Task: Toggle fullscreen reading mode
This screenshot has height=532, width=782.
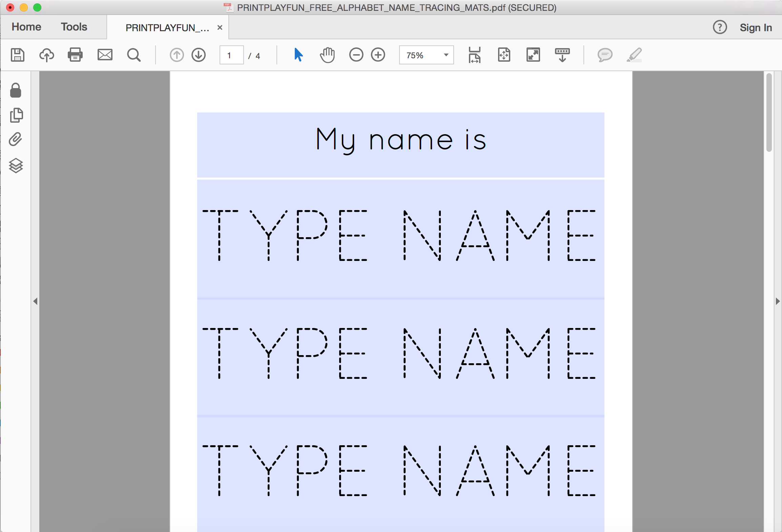Action: 533,55
